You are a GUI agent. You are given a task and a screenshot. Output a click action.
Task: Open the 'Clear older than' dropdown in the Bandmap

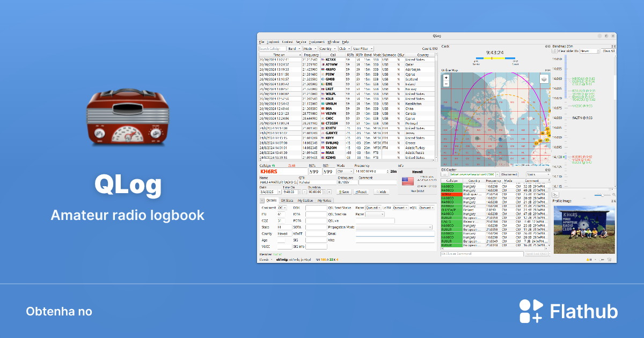click(x=589, y=51)
